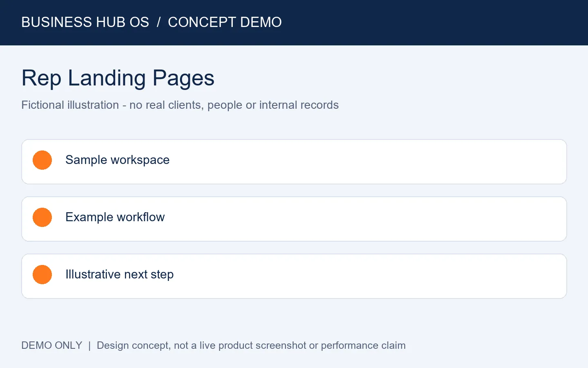Select the Example workflow card
This screenshot has height=368, width=588.
294,219
